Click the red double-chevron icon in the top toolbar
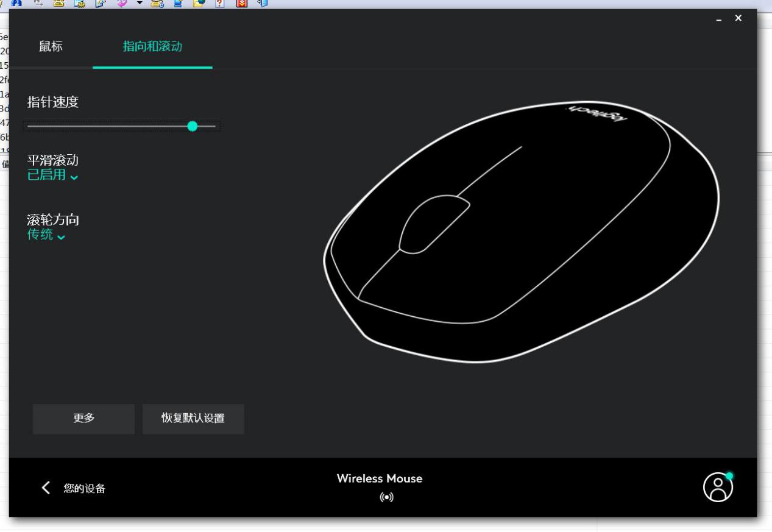Image resolution: width=772 pixels, height=532 pixels. click(241, 2)
